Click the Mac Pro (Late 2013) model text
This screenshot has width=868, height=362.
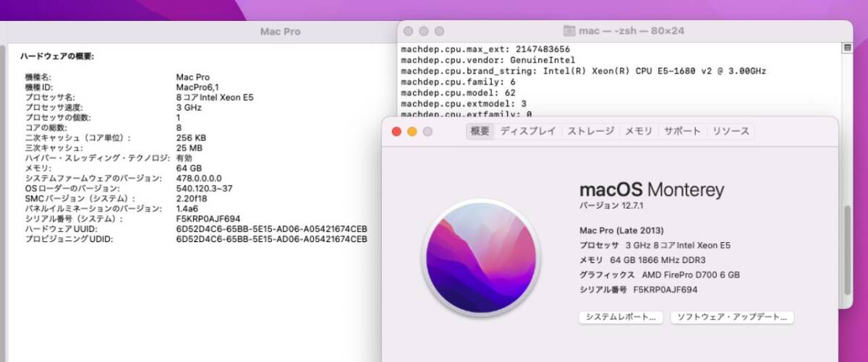click(x=621, y=230)
